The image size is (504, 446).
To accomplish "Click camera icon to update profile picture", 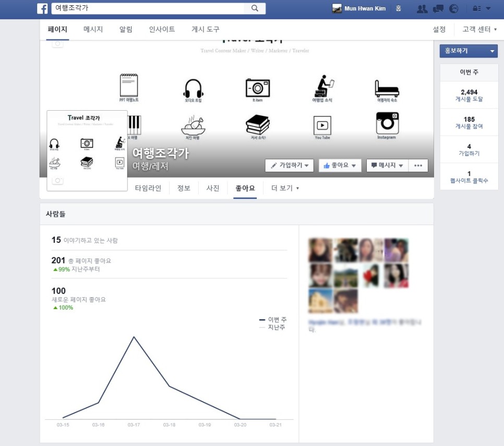I will click(x=57, y=181).
